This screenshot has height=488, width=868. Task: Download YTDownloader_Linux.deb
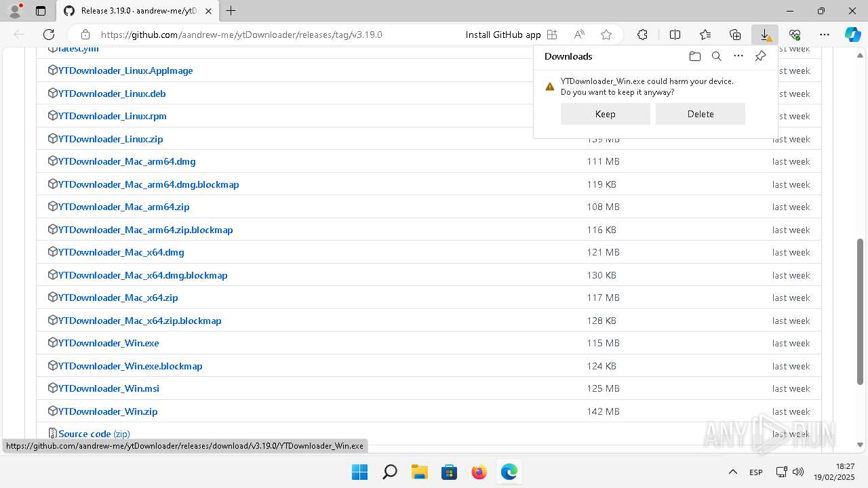pos(112,94)
